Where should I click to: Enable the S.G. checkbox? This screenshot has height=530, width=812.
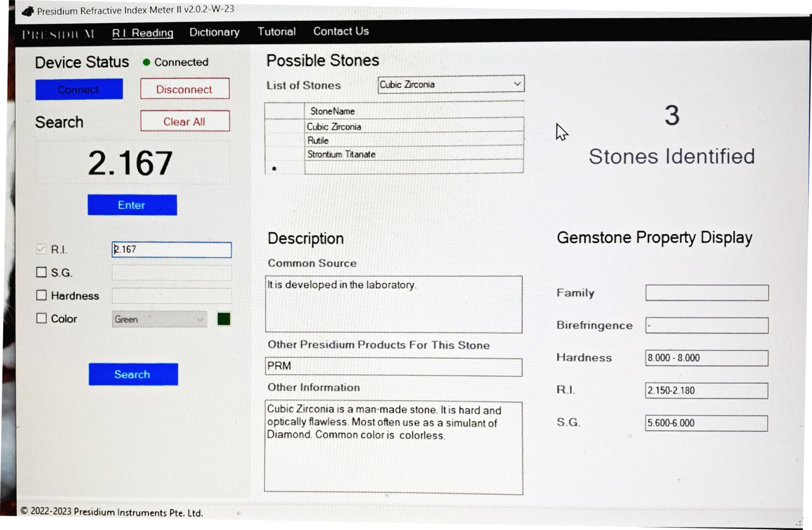pyautogui.click(x=41, y=272)
